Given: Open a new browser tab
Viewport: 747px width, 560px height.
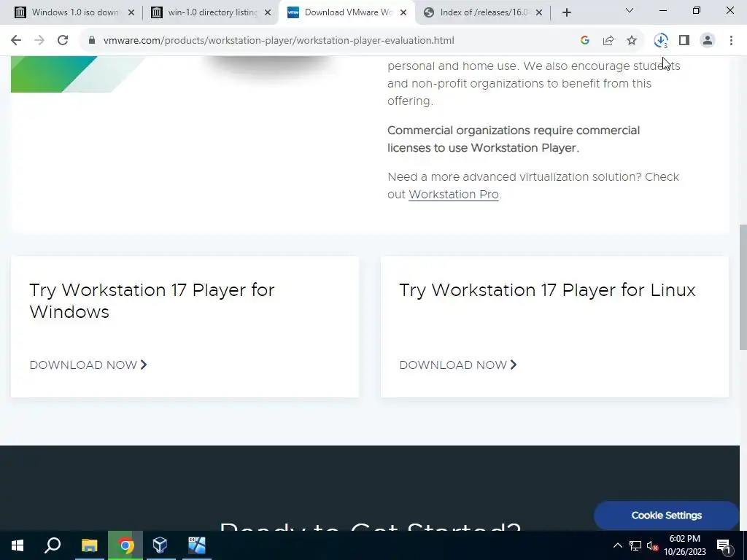Looking at the screenshot, I should [x=566, y=13].
